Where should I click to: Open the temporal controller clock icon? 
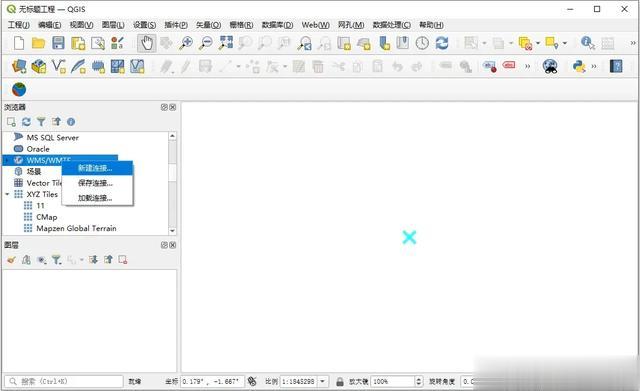[422, 43]
